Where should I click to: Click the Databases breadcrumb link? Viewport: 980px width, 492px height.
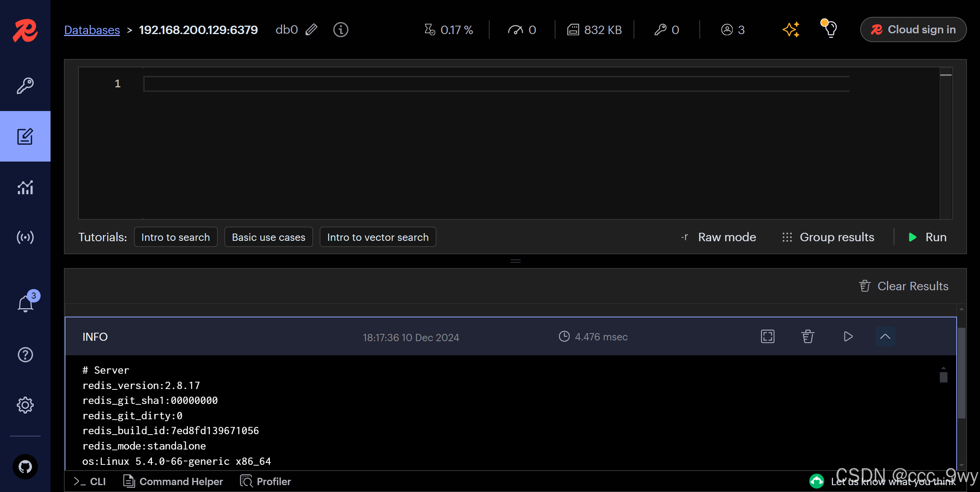[x=92, y=30]
